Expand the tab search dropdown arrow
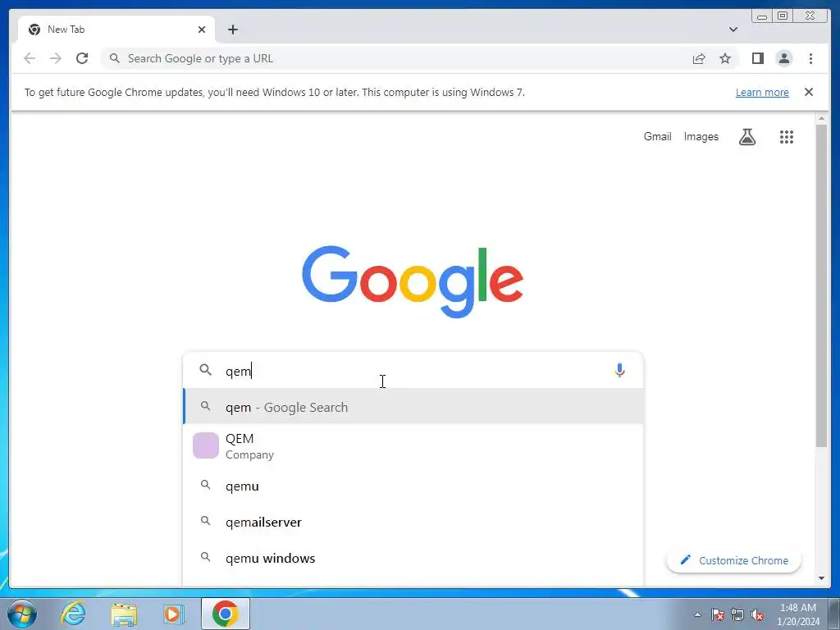This screenshot has width=840, height=630. [x=733, y=30]
